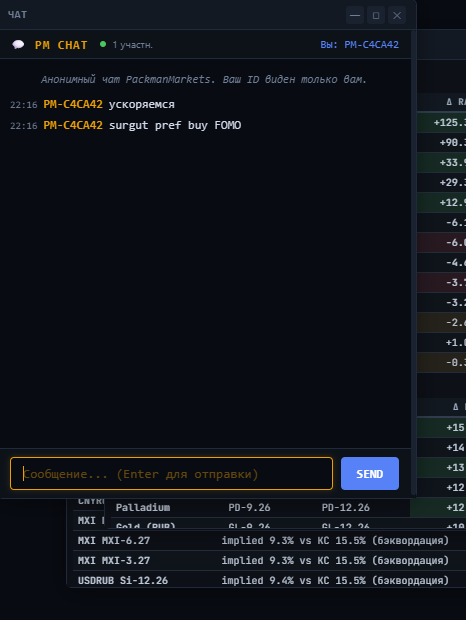Click the -0 value in background table

click(x=456, y=363)
